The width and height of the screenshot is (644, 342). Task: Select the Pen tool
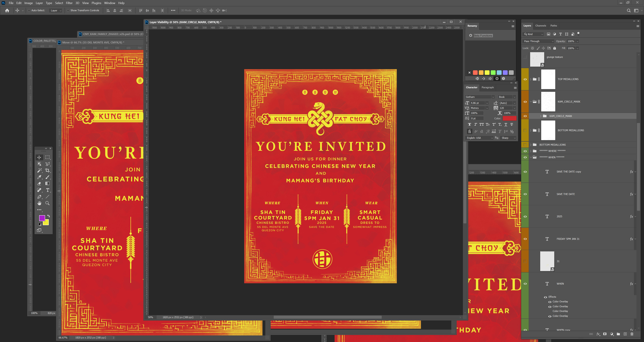[x=39, y=197]
